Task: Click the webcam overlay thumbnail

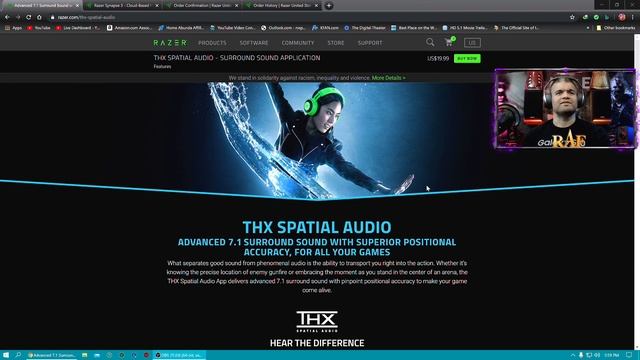Action: coord(565,109)
